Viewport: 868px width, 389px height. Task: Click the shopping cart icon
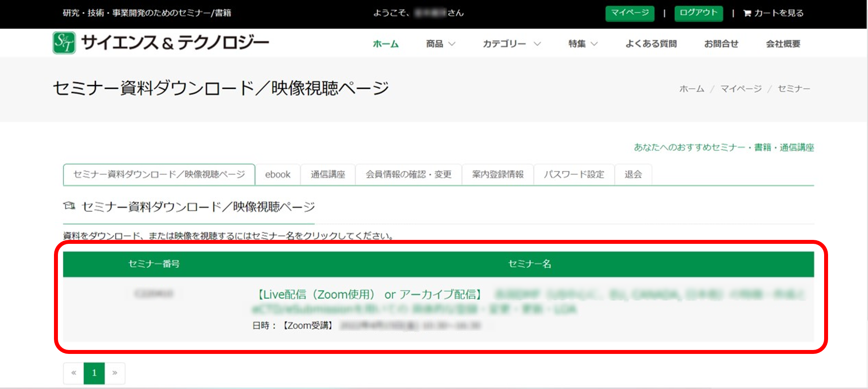[x=747, y=14]
